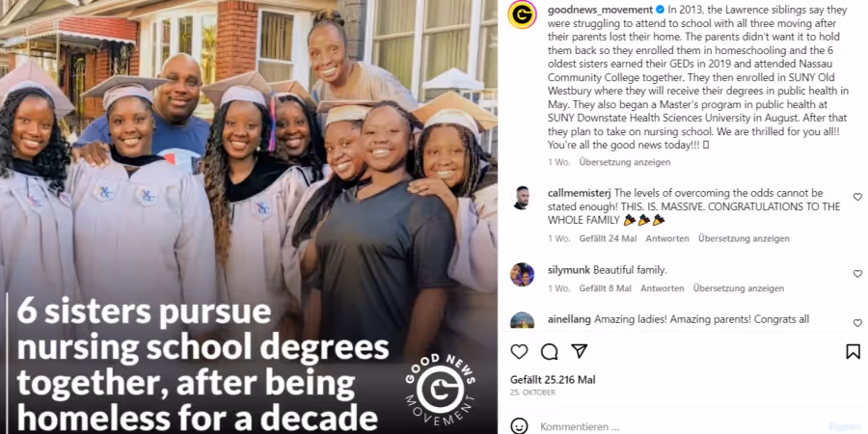868x434 pixels.
Task: Open callmemisterj's avatar
Action: (522, 198)
